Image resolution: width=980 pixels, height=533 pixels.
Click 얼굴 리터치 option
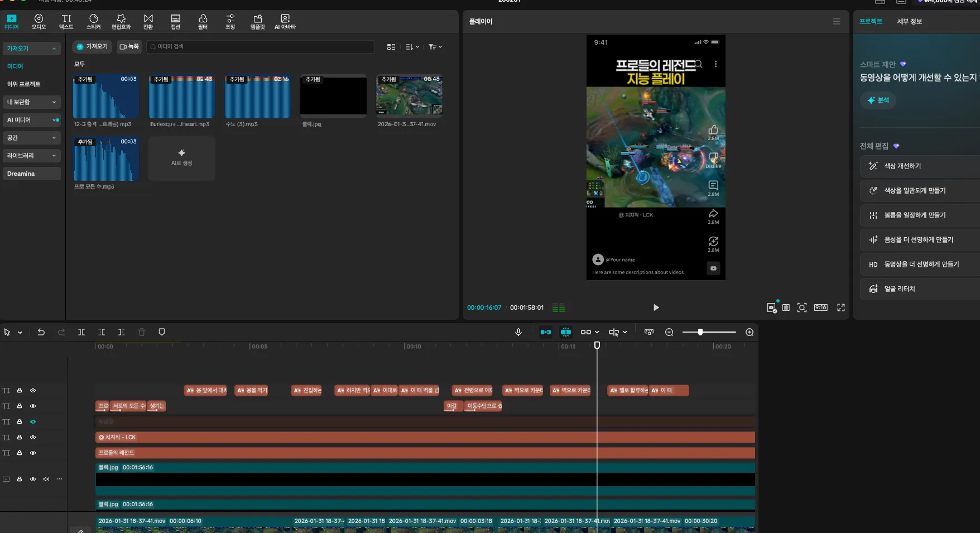[x=920, y=289]
